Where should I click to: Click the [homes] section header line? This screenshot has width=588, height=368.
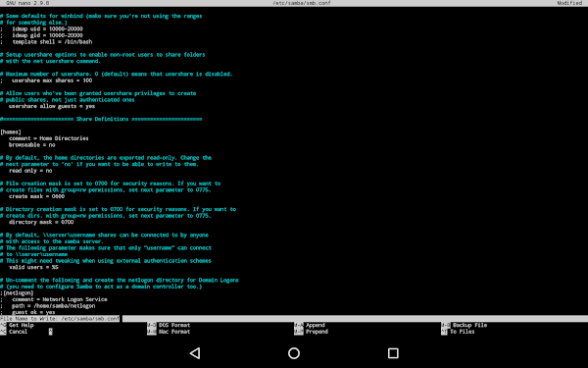[11, 132]
